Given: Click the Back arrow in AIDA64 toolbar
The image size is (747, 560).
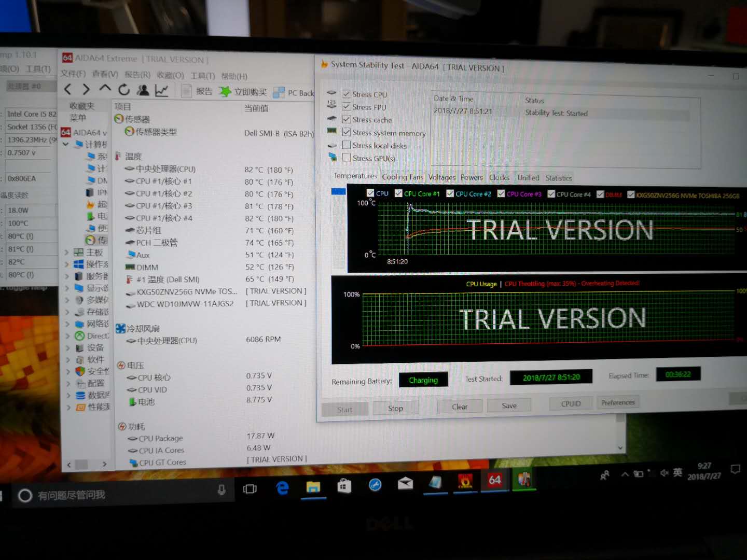Looking at the screenshot, I should click(67, 89).
